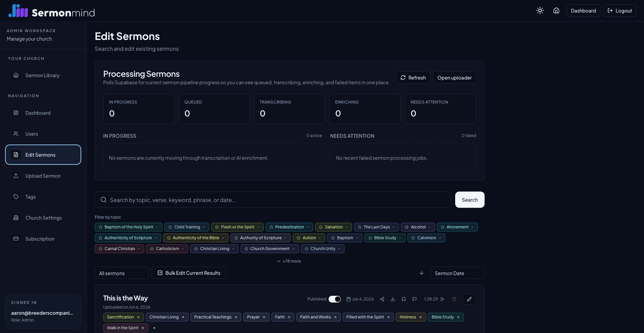Click Bulk Edit Current Results

189,273
